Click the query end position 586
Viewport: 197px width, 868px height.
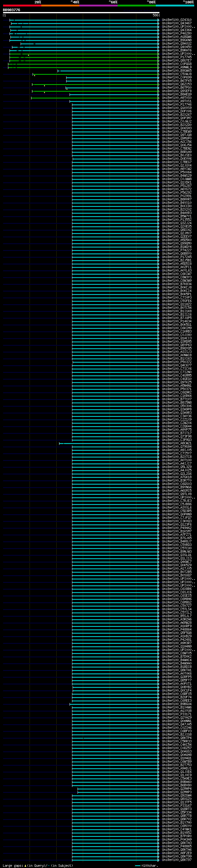coord(155,15)
